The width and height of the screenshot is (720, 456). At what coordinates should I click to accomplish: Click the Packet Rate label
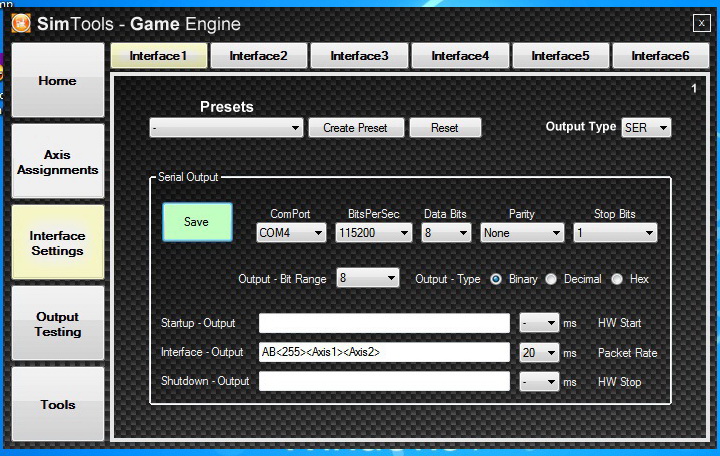[x=627, y=353]
